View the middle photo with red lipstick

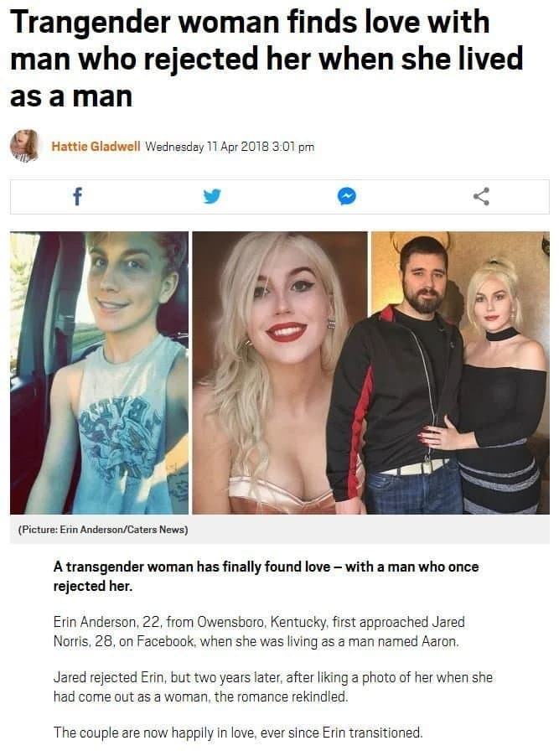tap(280, 373)
